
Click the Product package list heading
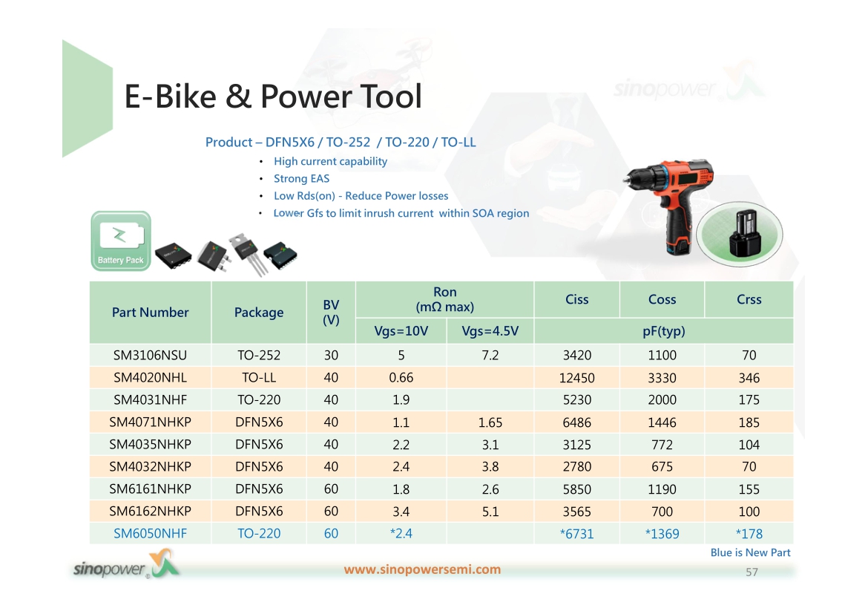341,143
